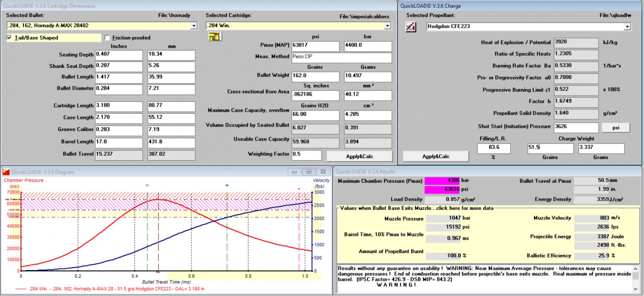Click the Maximum Case Capacity cm³ field
This screenshot has height=296, width=644.
[368, 115]
